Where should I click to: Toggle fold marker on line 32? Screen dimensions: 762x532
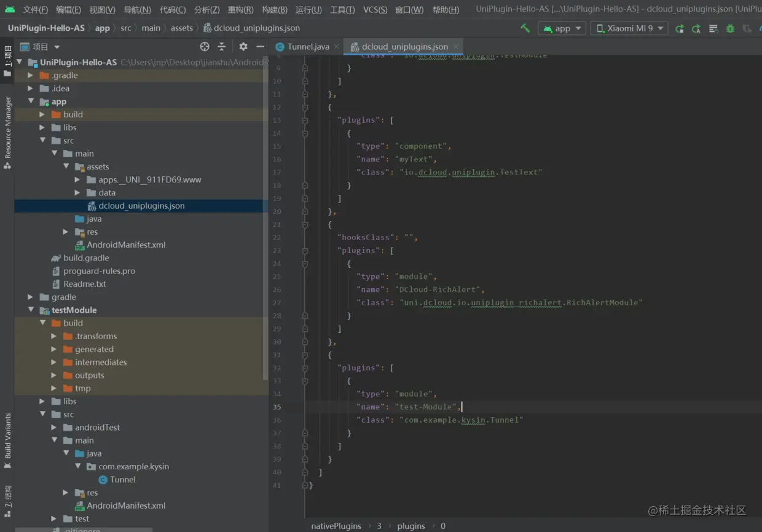[x=305, y=367]
